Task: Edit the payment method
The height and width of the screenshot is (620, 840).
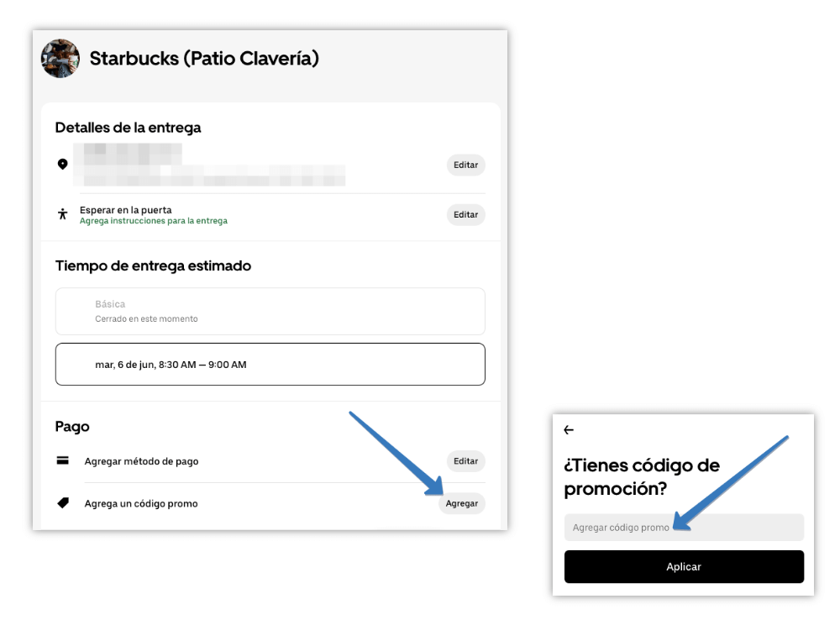Action: [x=465, y=460]
